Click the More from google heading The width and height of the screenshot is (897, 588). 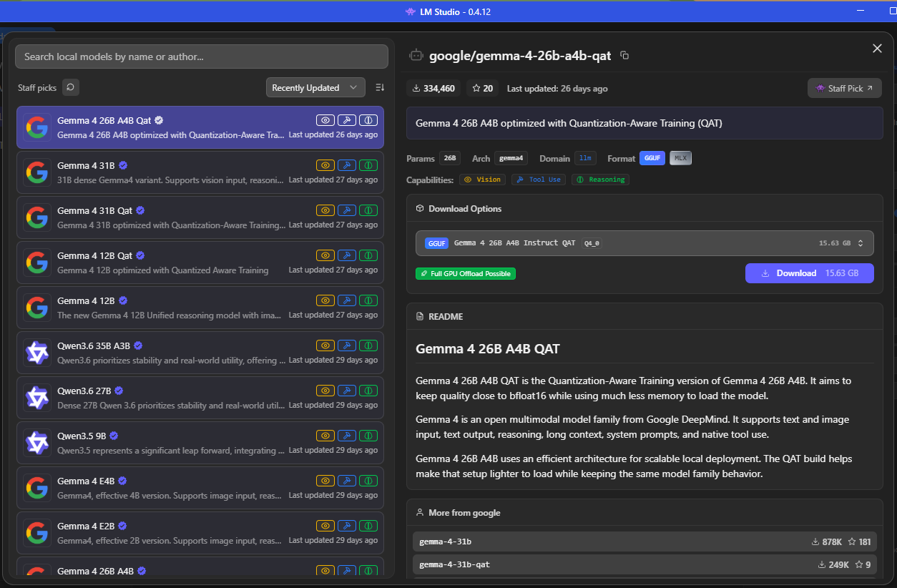[x=464, y=513]
